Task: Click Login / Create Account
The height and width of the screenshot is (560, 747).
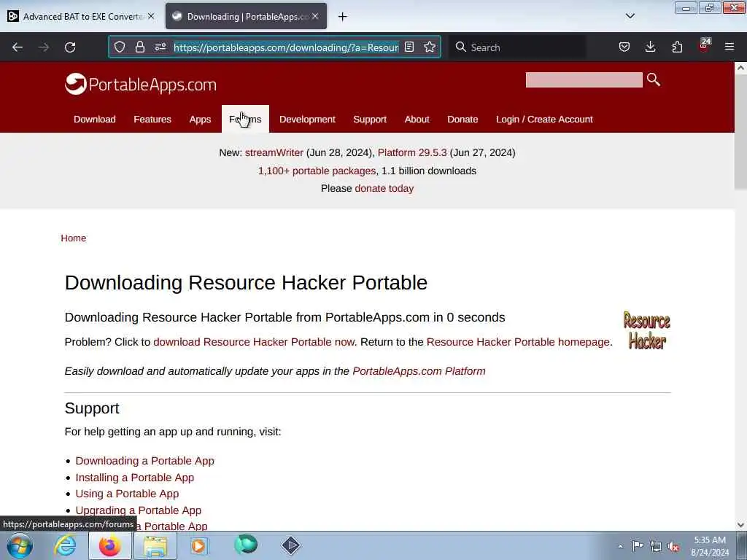Action: (x=544, y=119)
